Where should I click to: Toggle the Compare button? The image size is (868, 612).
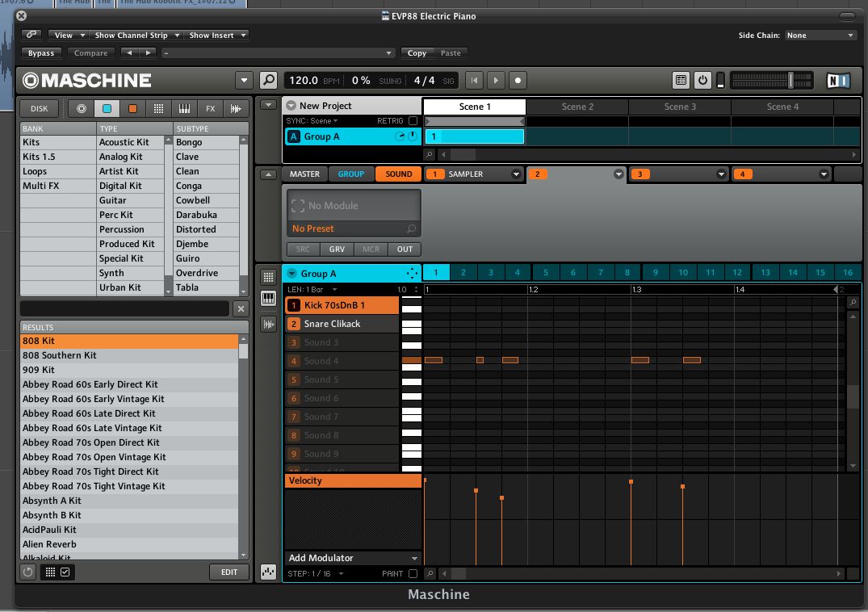coord(90,53)
